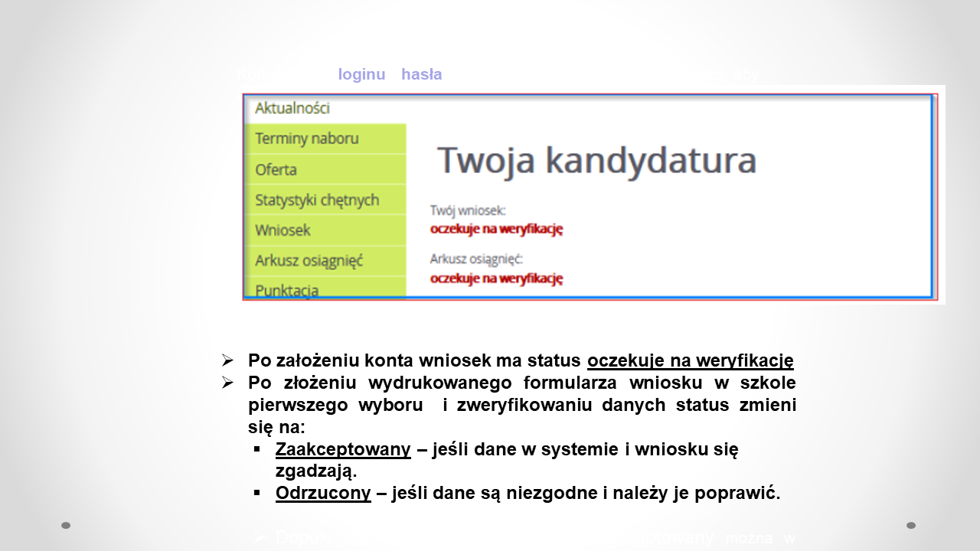The height and width of the screenshot is (551, 980).
Task: Click the underlined text oczekuje na weryfikację
Action: click(x=690, y=360)
